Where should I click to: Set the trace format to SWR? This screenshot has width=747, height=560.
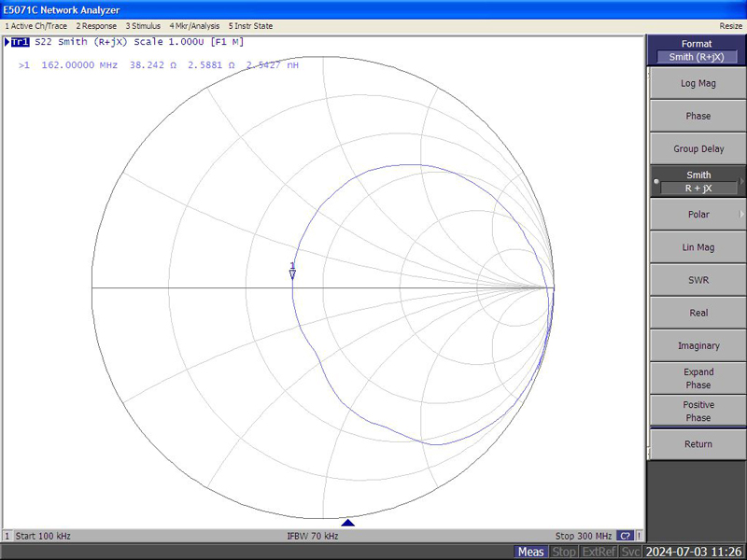(x=698, y=280)
